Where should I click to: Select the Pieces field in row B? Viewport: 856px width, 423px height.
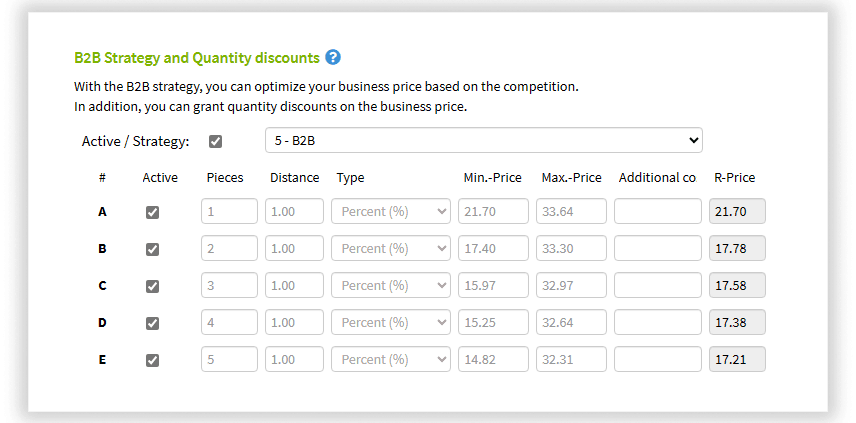(229, 248)
